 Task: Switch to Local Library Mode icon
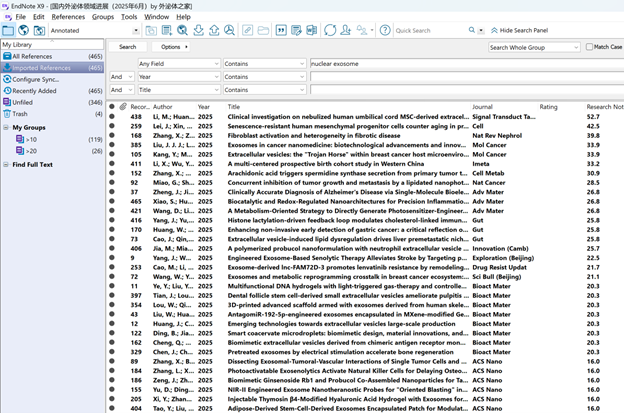point(8,30)
